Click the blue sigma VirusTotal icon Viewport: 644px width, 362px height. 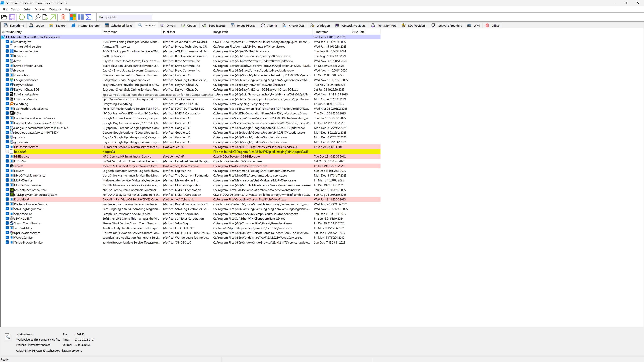[x=89, y=17]
